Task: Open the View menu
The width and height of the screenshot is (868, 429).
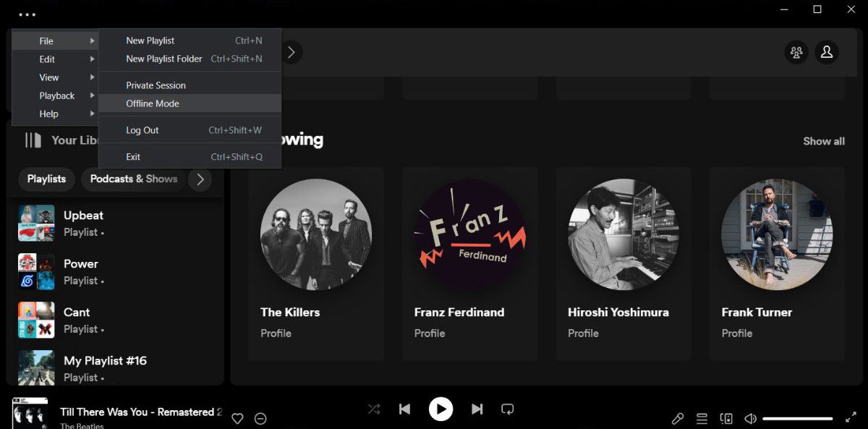Action: coord(55,77)
